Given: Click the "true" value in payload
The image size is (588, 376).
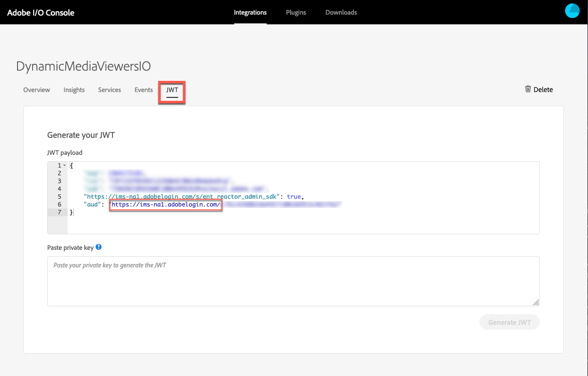Looking at the screenshot, I should click(x=294, y=197).
